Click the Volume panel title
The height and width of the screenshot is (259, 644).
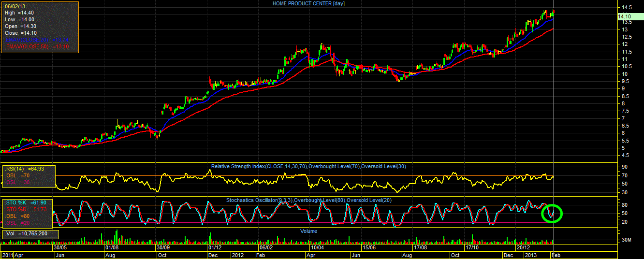pos(308,231)
